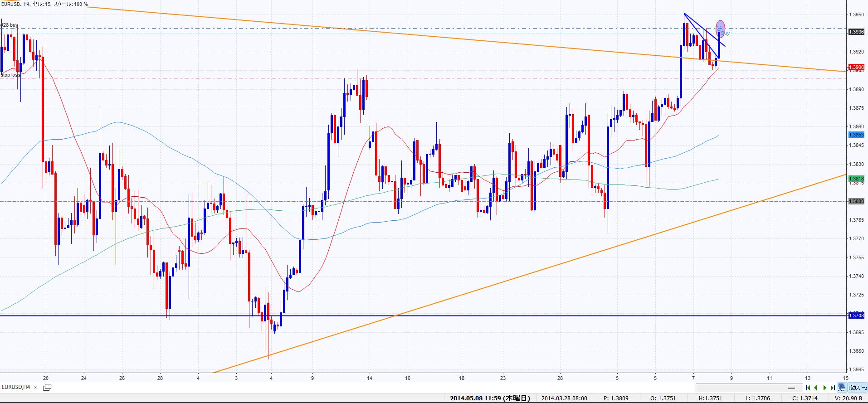Click the blue 1.3708 horizontal line tag

856,316
